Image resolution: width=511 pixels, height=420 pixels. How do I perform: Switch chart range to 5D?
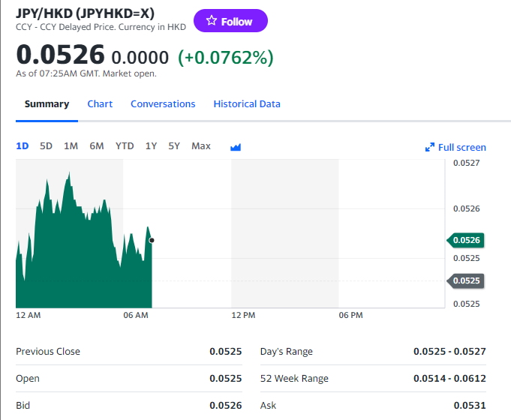pyautogui.click(x=46, y=146)
